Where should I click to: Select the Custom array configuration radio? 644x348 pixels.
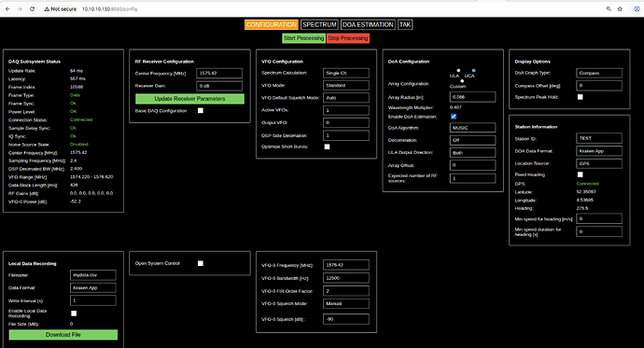coord(462,81)
